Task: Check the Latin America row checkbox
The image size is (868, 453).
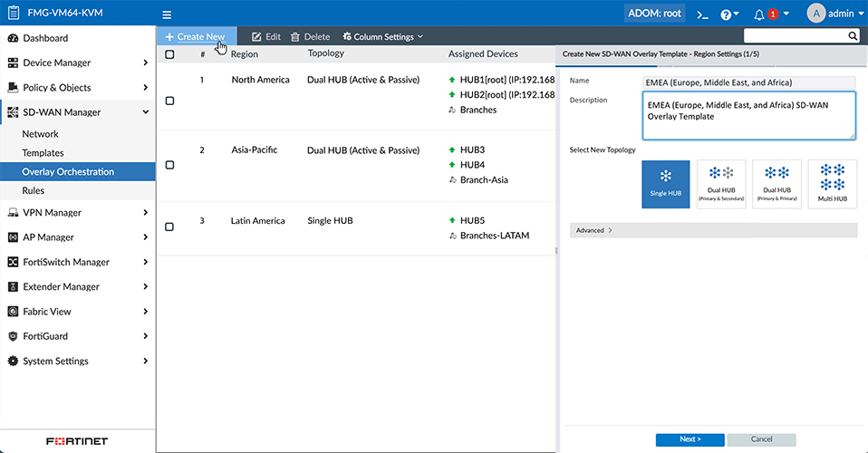Action: pos(170,227)
